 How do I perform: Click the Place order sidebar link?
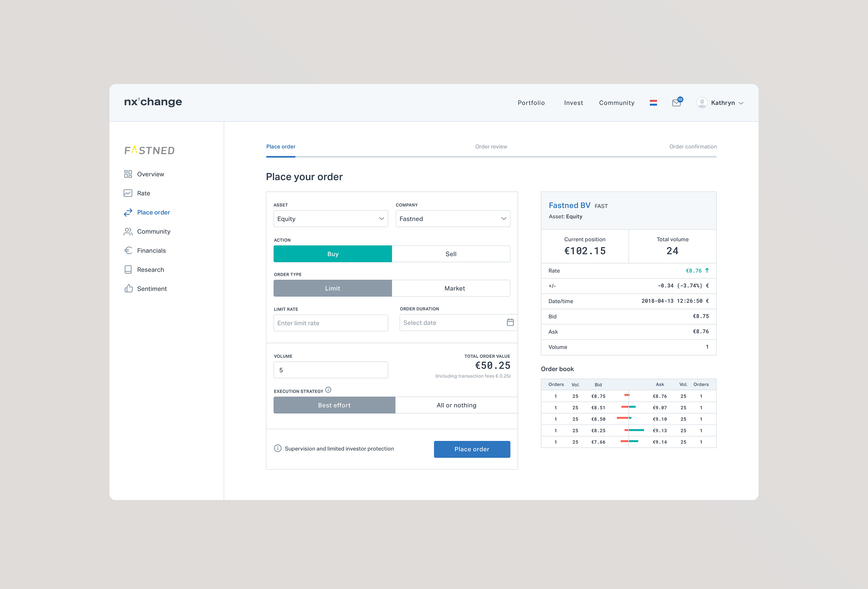(153, 213)
